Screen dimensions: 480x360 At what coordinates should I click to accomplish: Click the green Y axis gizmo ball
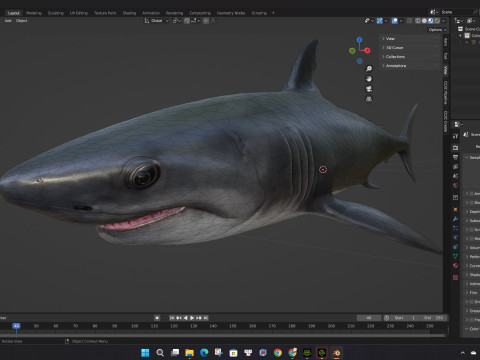[352, 51]
